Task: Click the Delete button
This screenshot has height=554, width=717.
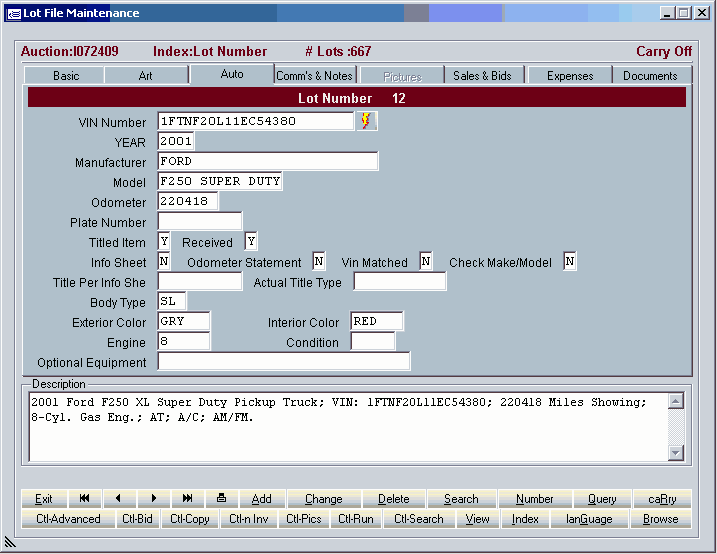Action: pyautogui.click(x=394, y=499)
